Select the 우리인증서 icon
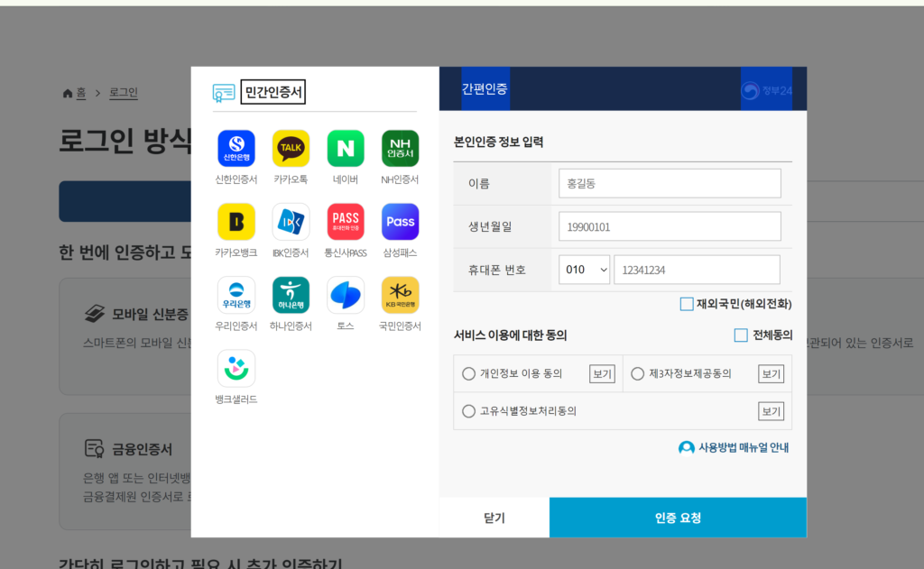 pyautogui.click(x=236, y=295)
